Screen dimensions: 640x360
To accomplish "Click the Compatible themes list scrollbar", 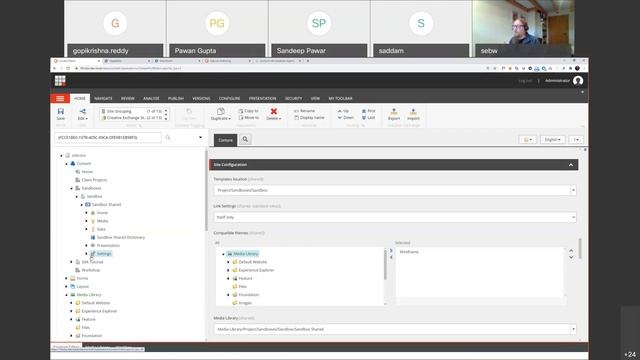I will (x=385, y=265).
